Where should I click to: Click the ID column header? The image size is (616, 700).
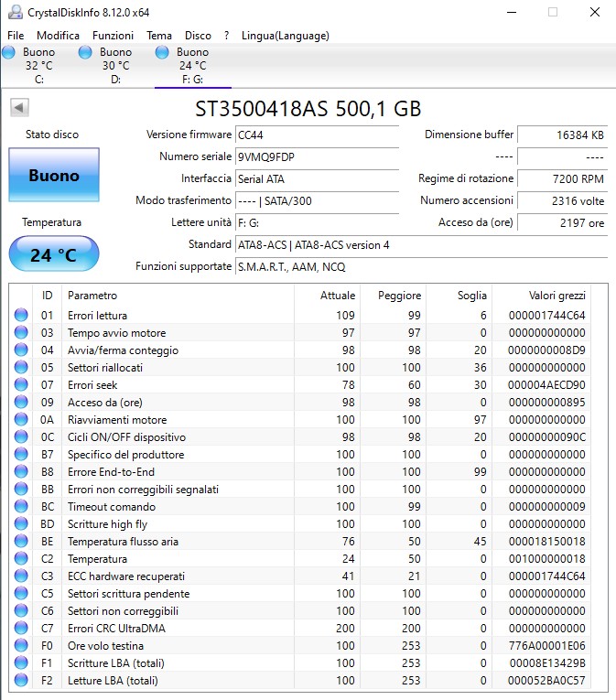coord(47,295)
